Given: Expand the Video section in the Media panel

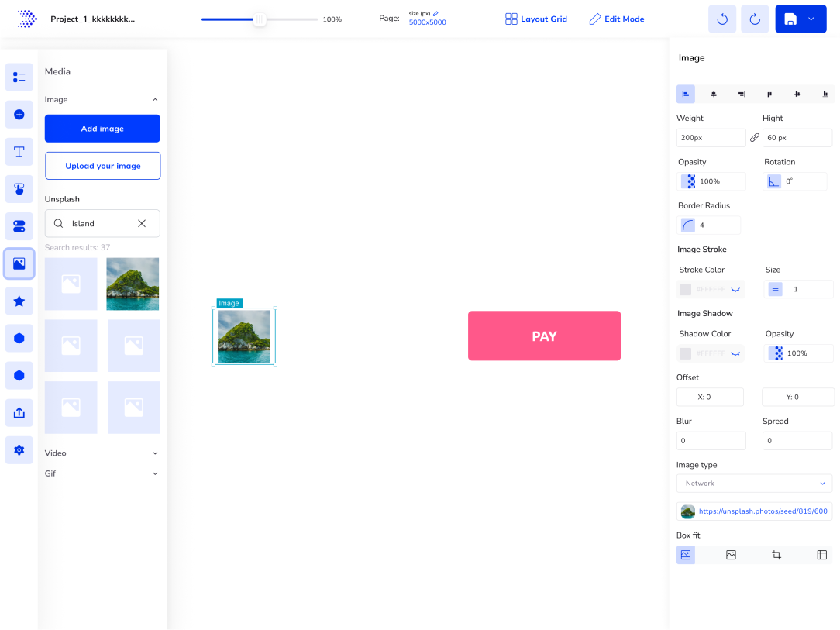Looking at the screenshot, I should coord(154,453).
